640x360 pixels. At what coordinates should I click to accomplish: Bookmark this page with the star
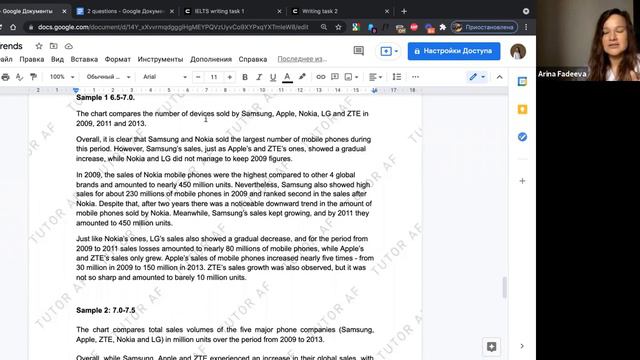pos(338,27)
